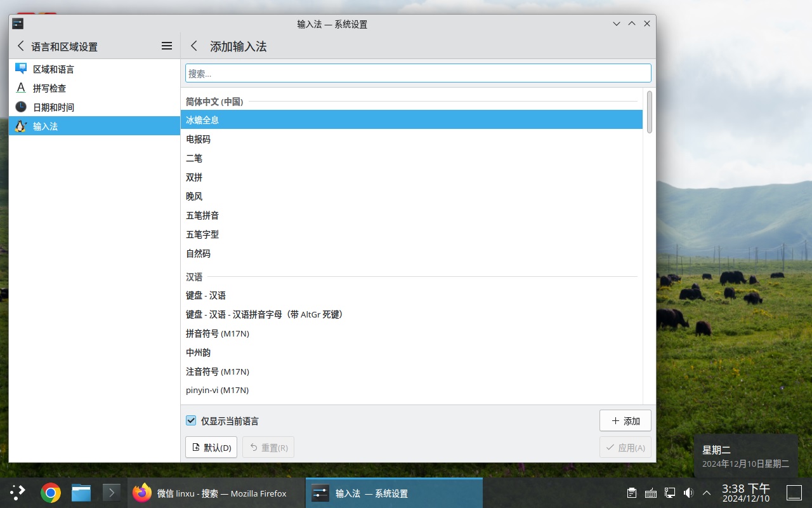
Task: Open 区域和语言 settings page
Action: point(95,69)
